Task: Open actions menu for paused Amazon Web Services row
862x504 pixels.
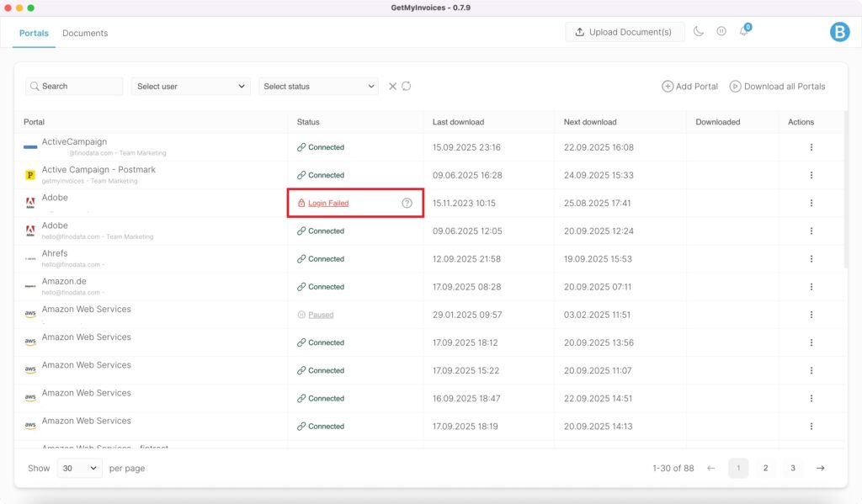Action: pyautogui.click(x=811, y=315)
